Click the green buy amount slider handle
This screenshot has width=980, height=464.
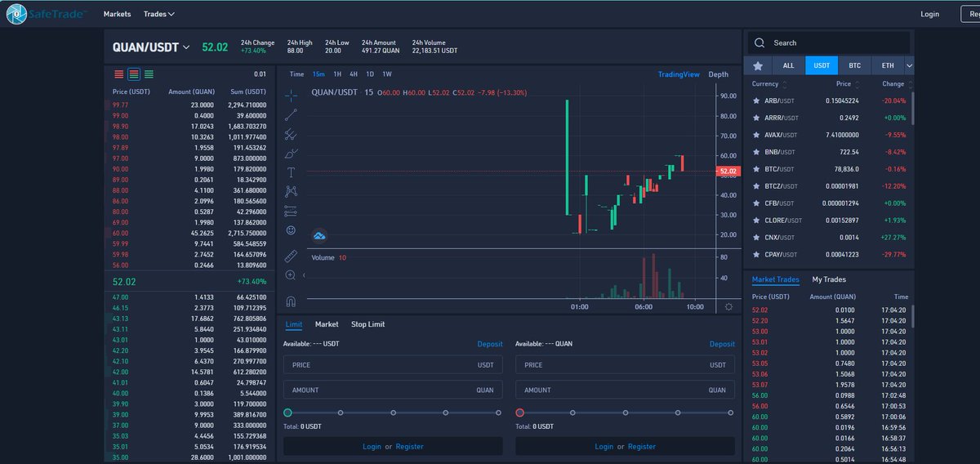click(287, 413)
